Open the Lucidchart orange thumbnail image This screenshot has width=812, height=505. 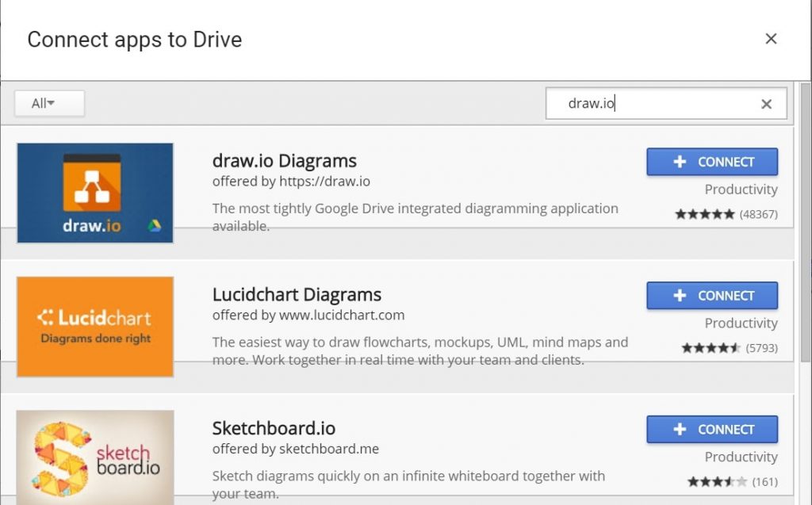point(95,327)
